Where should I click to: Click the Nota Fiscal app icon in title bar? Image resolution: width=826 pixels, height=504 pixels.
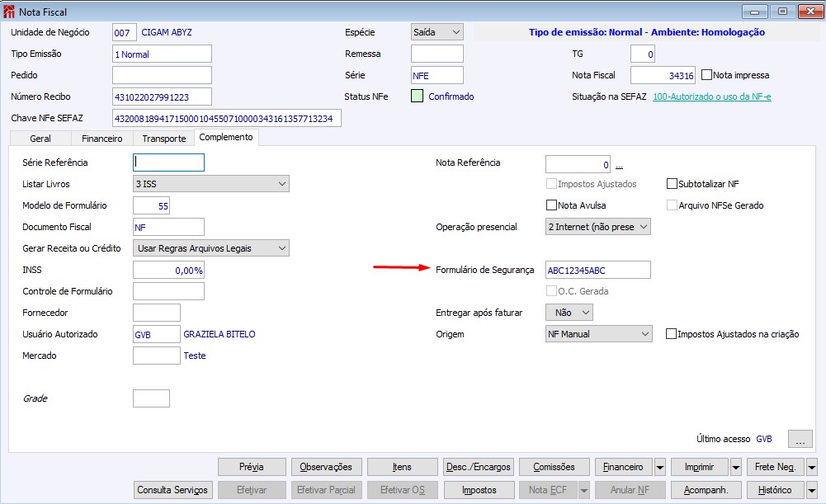pos(9,12)
